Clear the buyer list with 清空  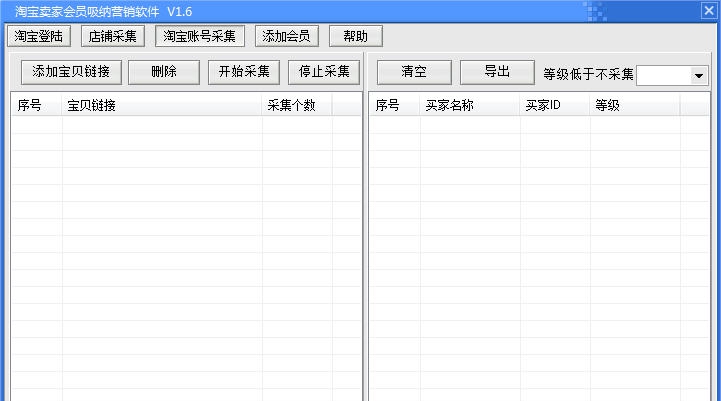414,72
